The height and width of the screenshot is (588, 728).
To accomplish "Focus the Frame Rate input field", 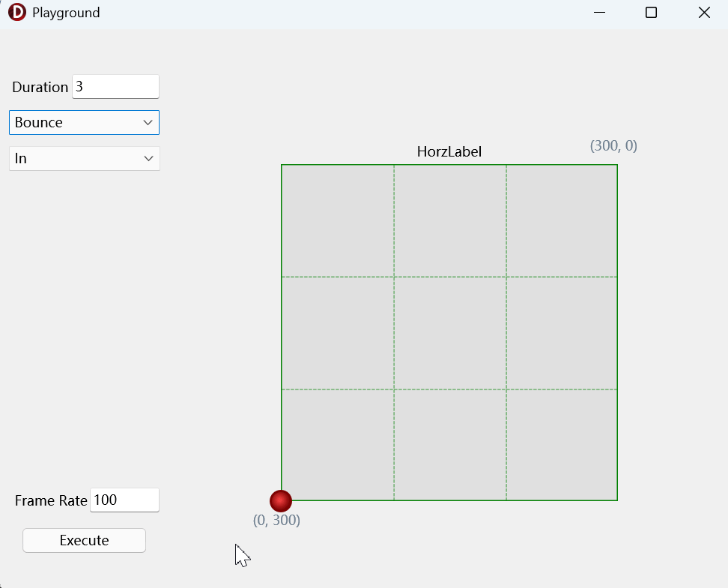I will point(124,500).
